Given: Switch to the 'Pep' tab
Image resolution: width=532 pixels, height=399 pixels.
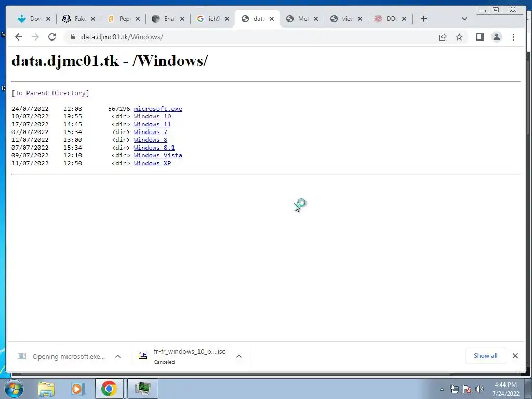Looking at the screenshot, I should 119,19.
